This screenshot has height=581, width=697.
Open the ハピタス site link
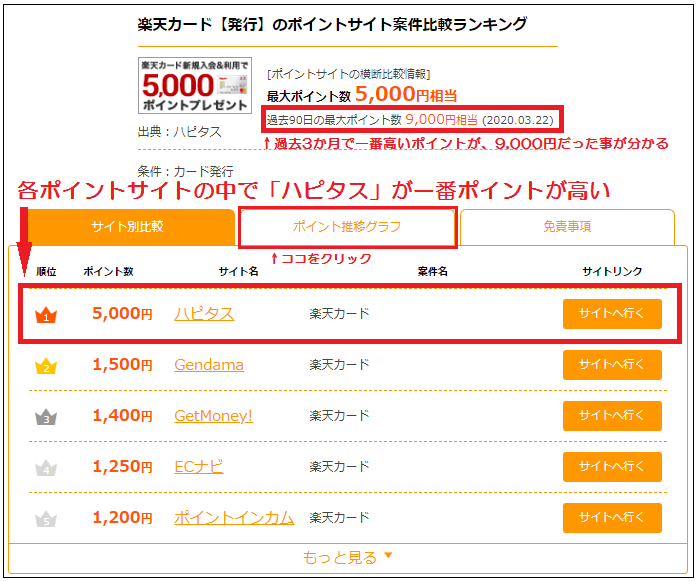(204, 314)
